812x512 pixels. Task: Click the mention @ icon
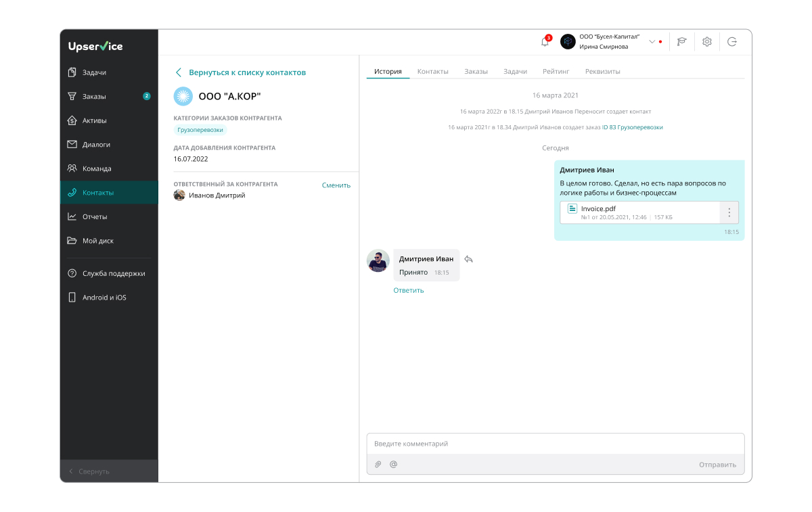click(393, 465)
